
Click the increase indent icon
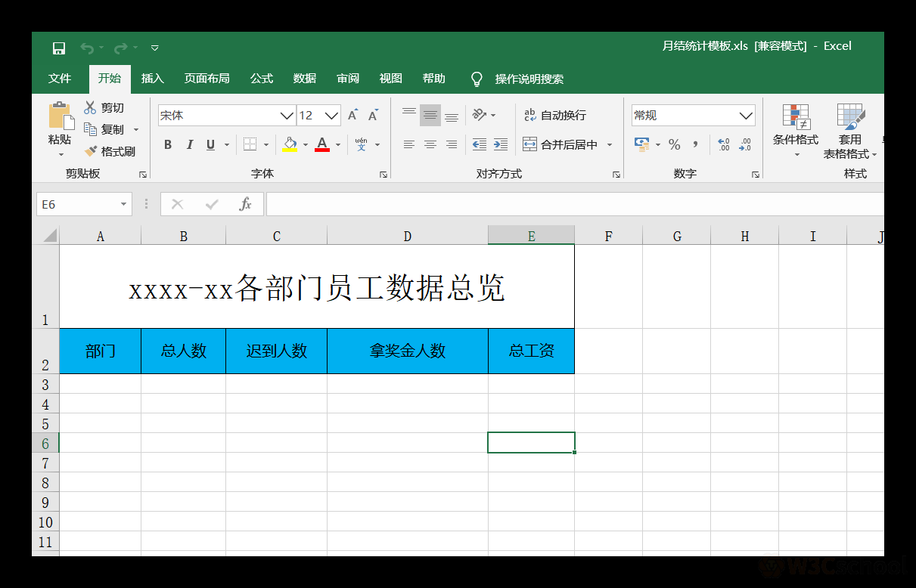(501, 144)
